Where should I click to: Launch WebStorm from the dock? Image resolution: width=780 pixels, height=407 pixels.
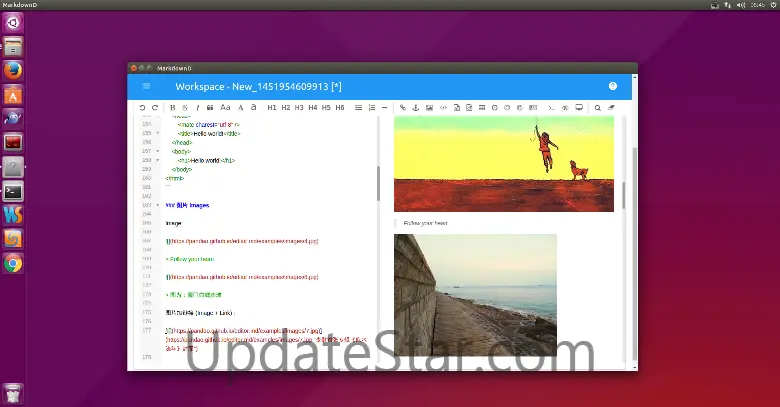point(13,215)
